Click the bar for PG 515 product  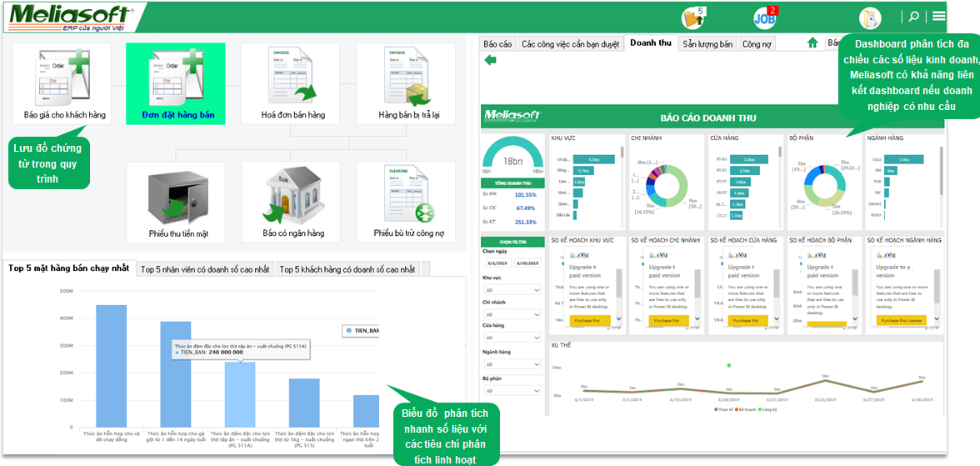(x=304, y=403)
